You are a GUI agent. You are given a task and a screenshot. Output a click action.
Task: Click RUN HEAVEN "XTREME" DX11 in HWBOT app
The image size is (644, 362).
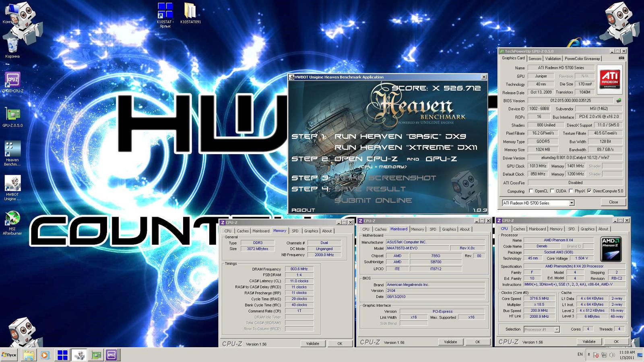(406, 147)
